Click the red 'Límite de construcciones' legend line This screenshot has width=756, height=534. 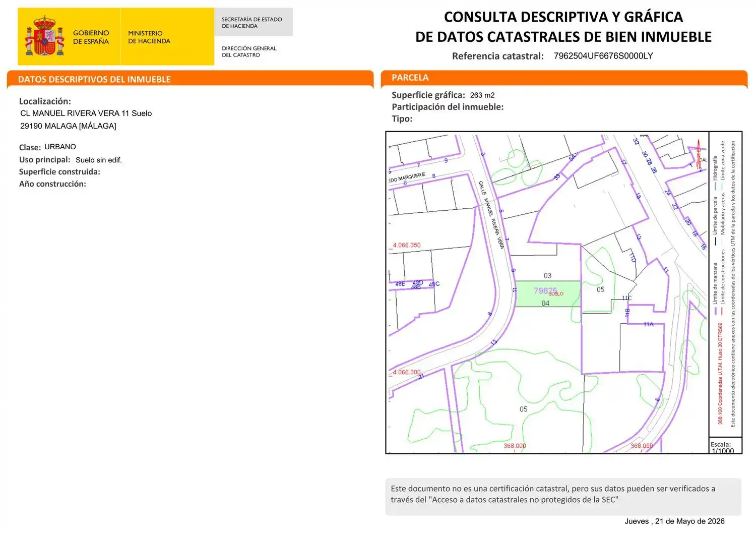tap(722, 310)
